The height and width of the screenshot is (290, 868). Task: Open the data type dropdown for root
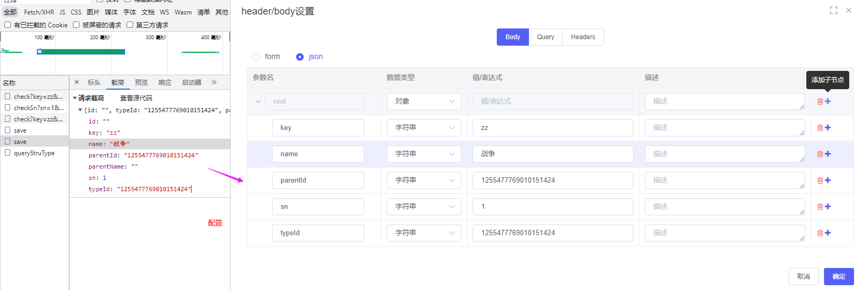(x=424, y=102)
